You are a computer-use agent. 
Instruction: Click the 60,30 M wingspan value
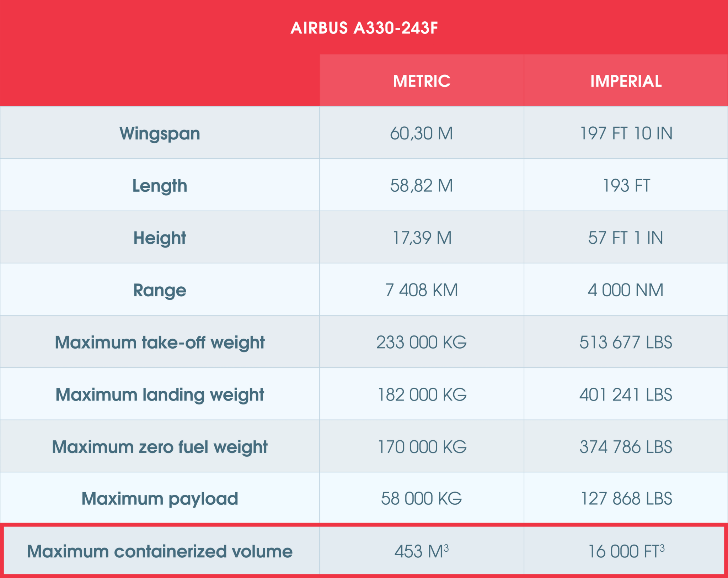tap(421, 133)
